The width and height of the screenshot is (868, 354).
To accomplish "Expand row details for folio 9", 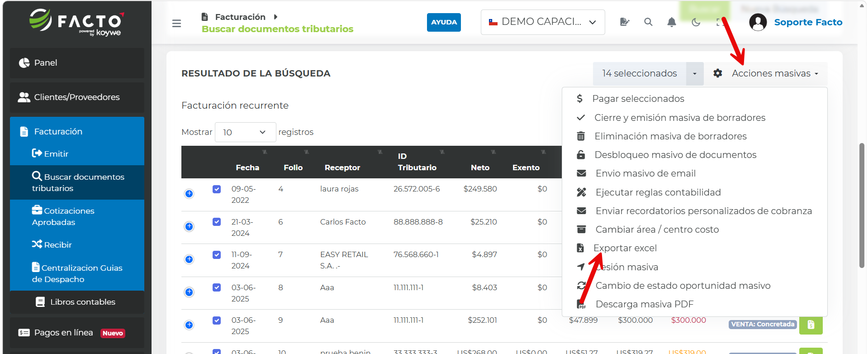I will (x=189, y=325).
